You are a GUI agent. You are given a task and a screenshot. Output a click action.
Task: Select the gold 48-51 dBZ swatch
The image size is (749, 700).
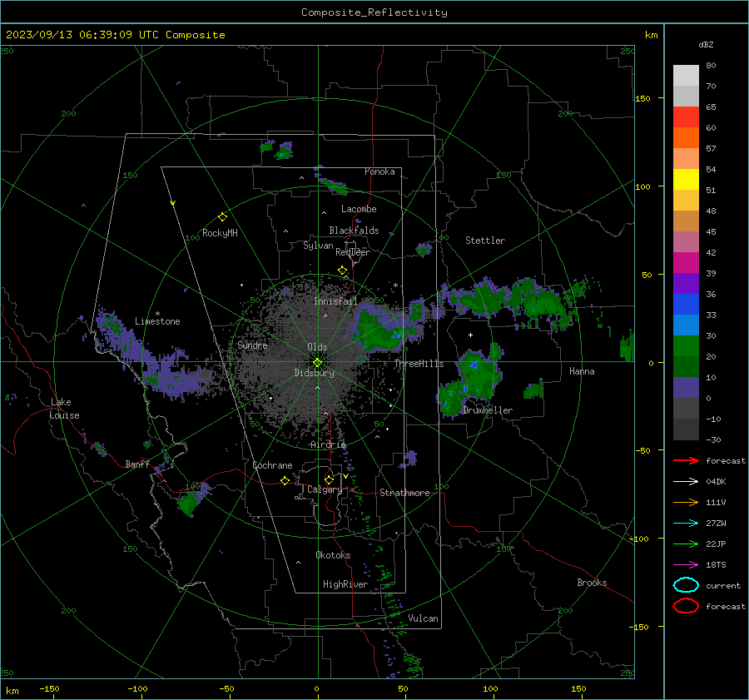point(686,201)
